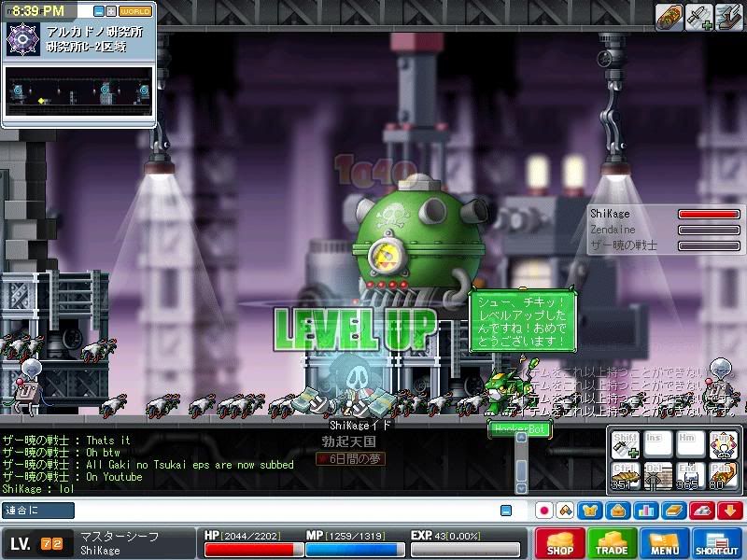
Task: Select ShiKage in the party list
Action: click(610, 214)
